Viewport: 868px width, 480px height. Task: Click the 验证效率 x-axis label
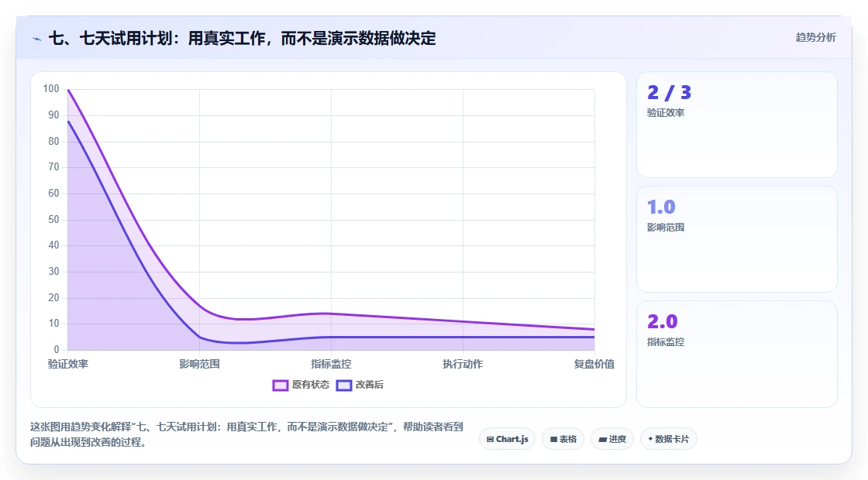click(x=68, y=364)
